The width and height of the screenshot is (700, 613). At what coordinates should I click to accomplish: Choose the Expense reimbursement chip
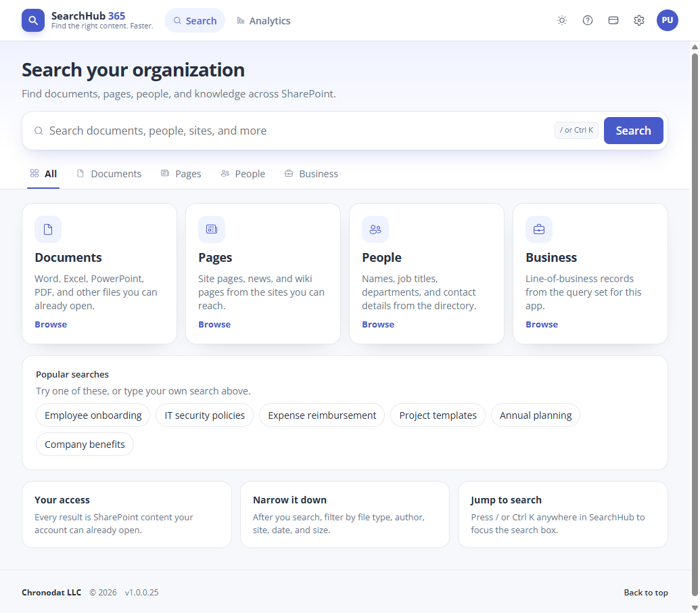point(322,415)
